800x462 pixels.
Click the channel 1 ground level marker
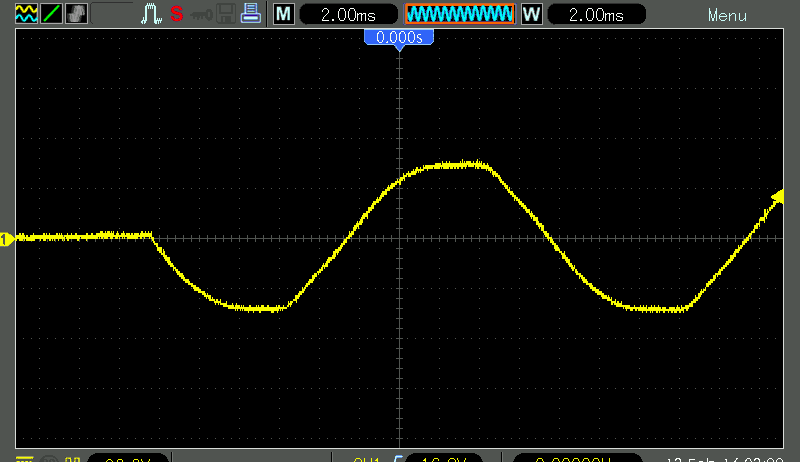pos(6,239)
